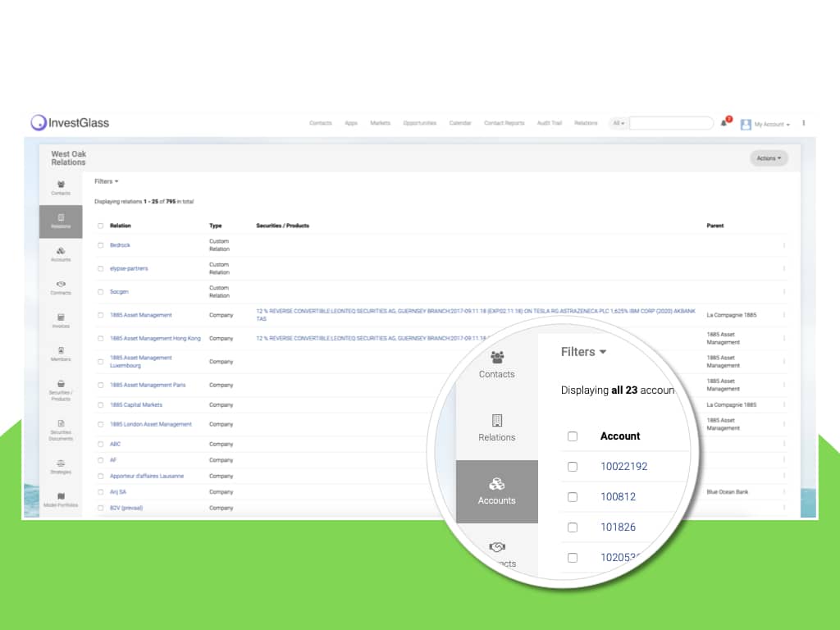Check the Arij SA row checkbox

(100, 492)
